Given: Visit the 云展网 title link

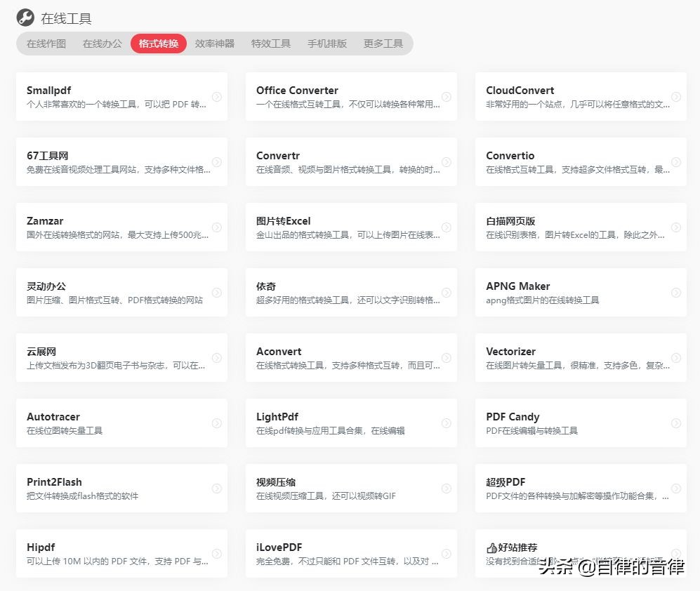Looking at the screenshot, I should (x=41, y=351).
